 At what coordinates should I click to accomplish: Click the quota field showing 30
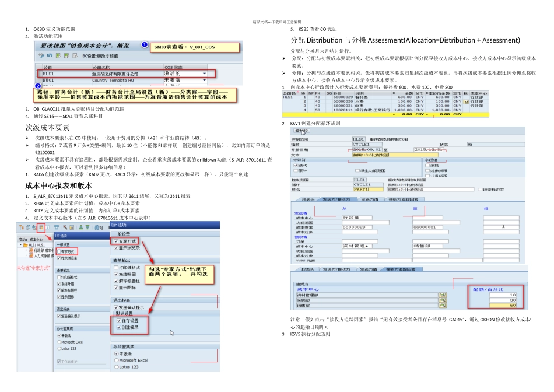coord(503,300)
